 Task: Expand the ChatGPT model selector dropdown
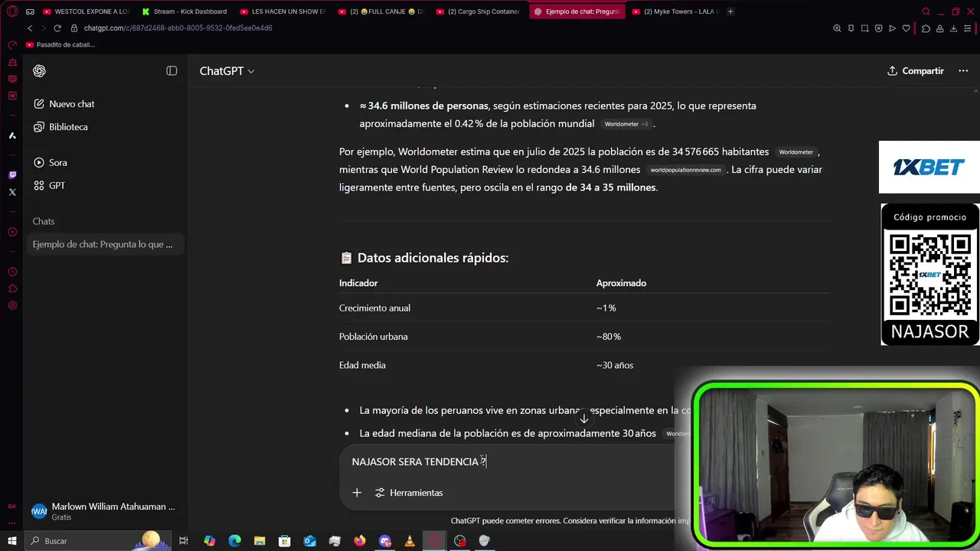pyautogui.click(x=227, y=71)
